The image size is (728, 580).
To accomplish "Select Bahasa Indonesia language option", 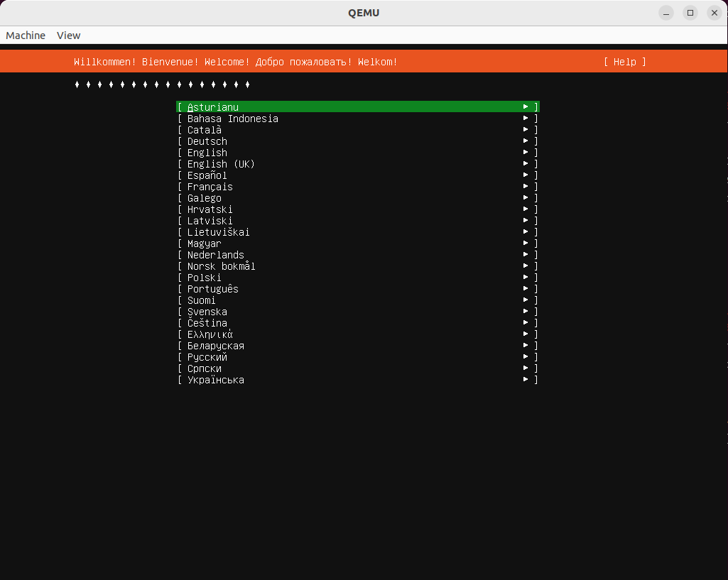I will click(x=232, y=119).
